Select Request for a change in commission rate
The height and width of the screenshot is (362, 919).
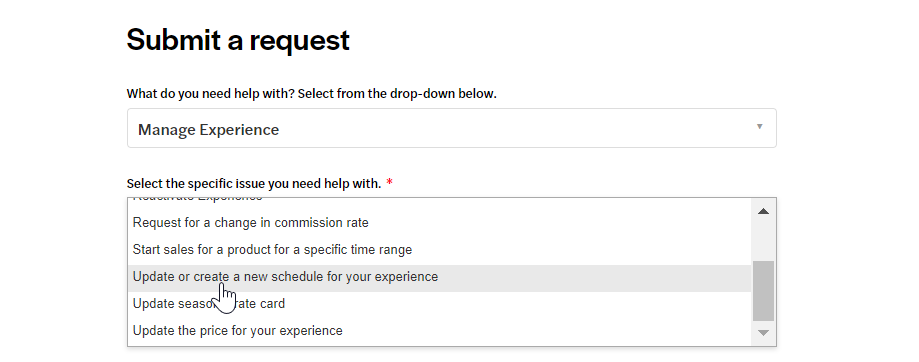pos(440,223)
